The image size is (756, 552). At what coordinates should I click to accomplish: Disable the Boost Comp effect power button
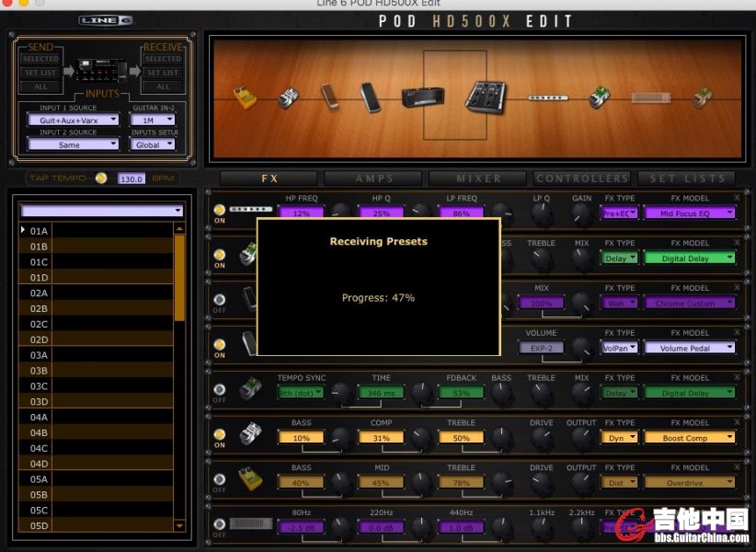coord(219,433)
